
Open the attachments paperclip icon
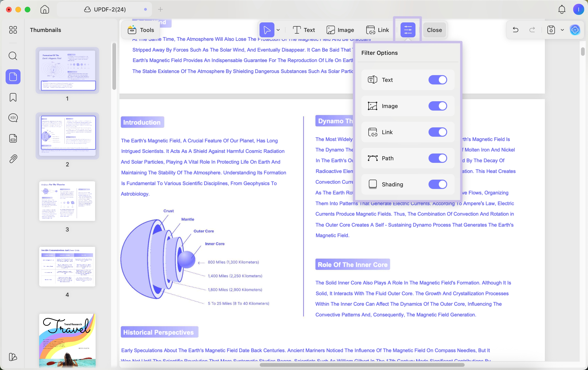click(13, 159)
